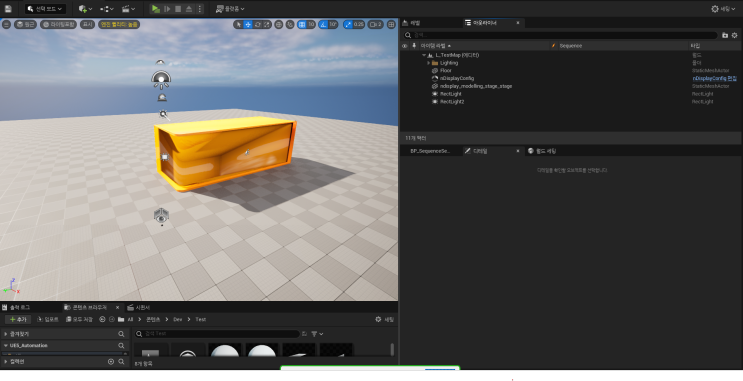The image size is (743, 381).
Task: Activate the rotate tool in the viewport
Action: tap(258, 24)
